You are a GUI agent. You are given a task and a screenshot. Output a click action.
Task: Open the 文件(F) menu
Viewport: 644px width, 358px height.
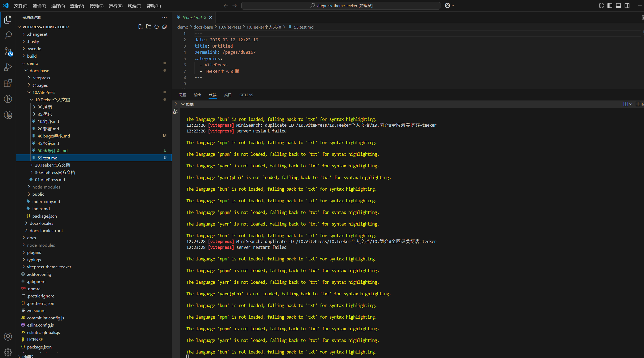[x=21, y=6]
